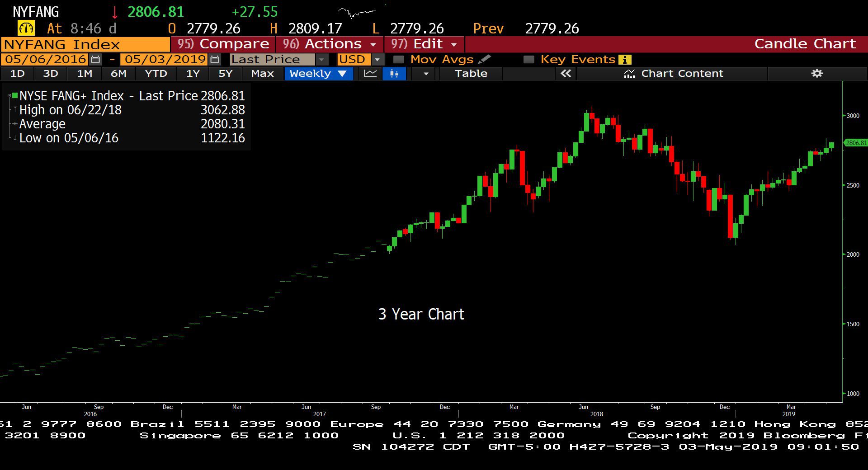
Task: Select the 1Y range tab
Action: tap(193, 74)
